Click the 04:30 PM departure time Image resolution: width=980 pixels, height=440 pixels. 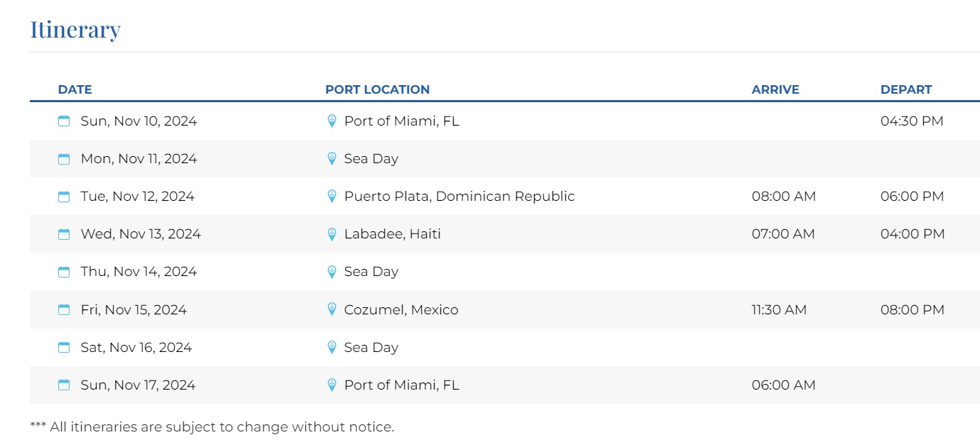click(912, 121)
